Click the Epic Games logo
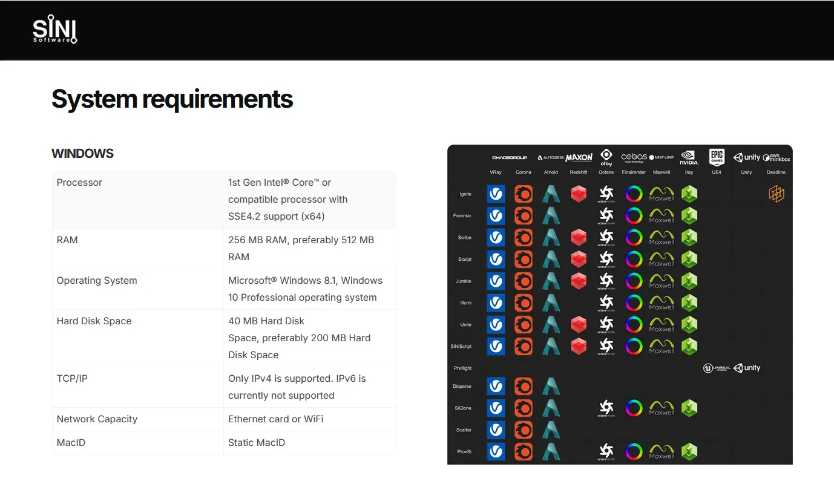Image resolution: width=834 pixels, height=504 pixels. (x=717, y=157)
